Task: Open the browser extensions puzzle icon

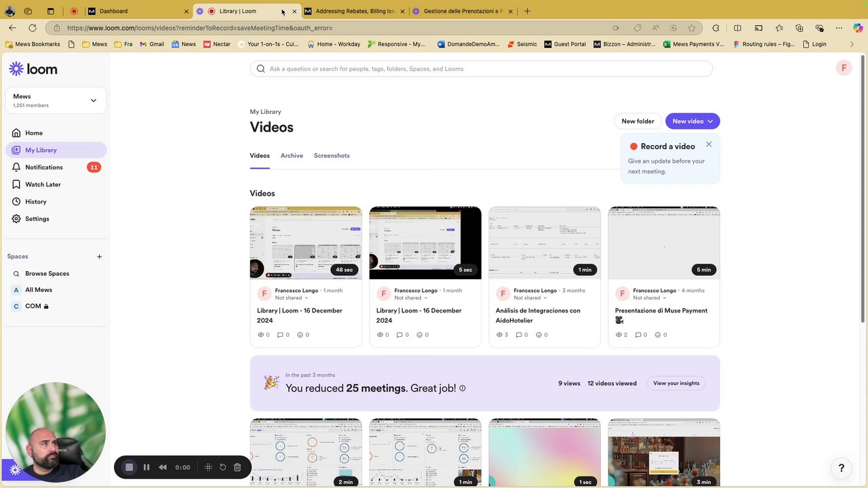Action: pyautogui.click(x=716, y=28)
